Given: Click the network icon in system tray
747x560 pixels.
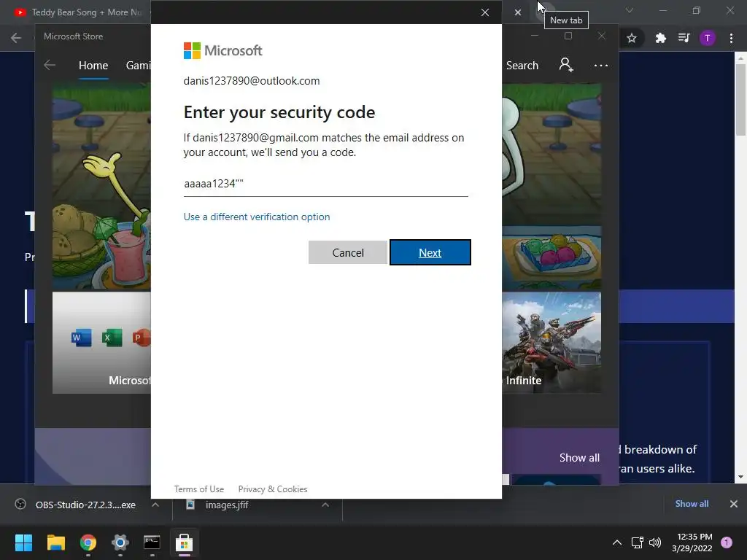Looking at the screenshot, I should (638, 542).
